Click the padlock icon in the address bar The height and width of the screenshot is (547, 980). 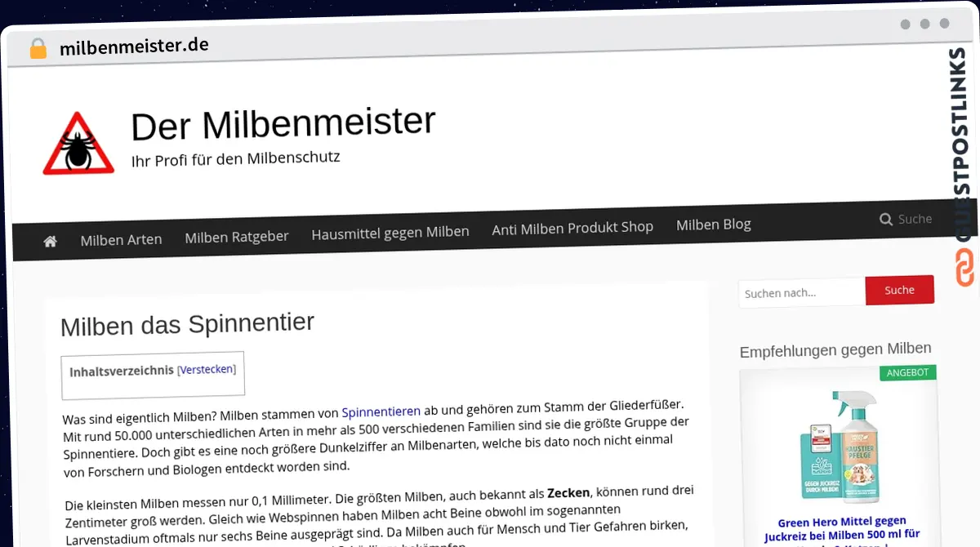(x=38, y=48)
